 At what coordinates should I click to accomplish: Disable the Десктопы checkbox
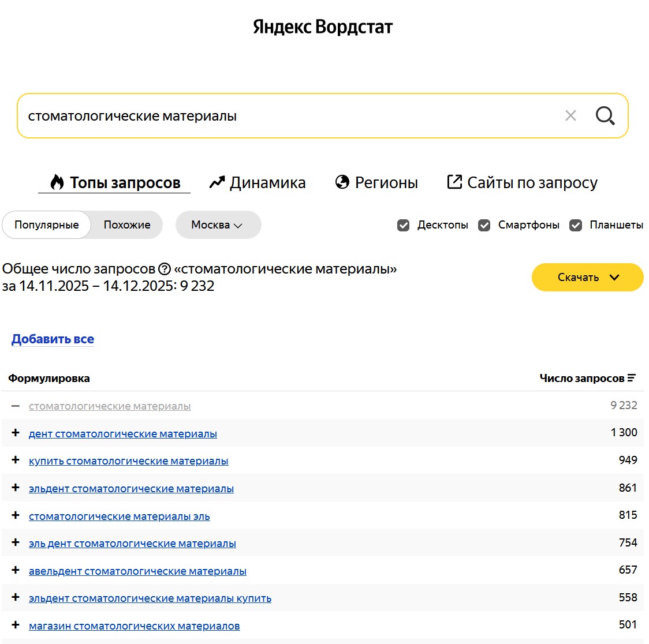coord(402,225)
